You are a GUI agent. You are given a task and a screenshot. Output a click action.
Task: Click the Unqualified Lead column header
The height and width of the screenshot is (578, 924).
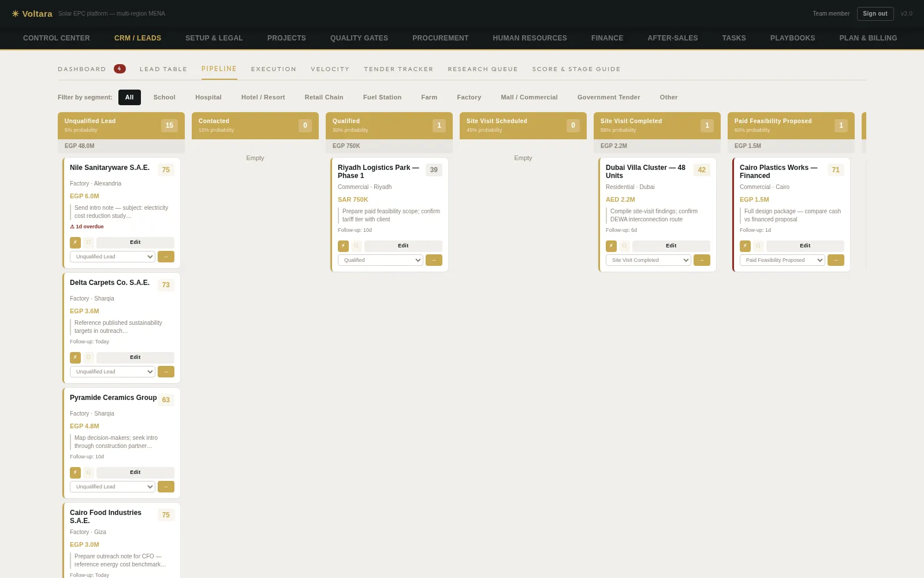[x=121, y=125]
